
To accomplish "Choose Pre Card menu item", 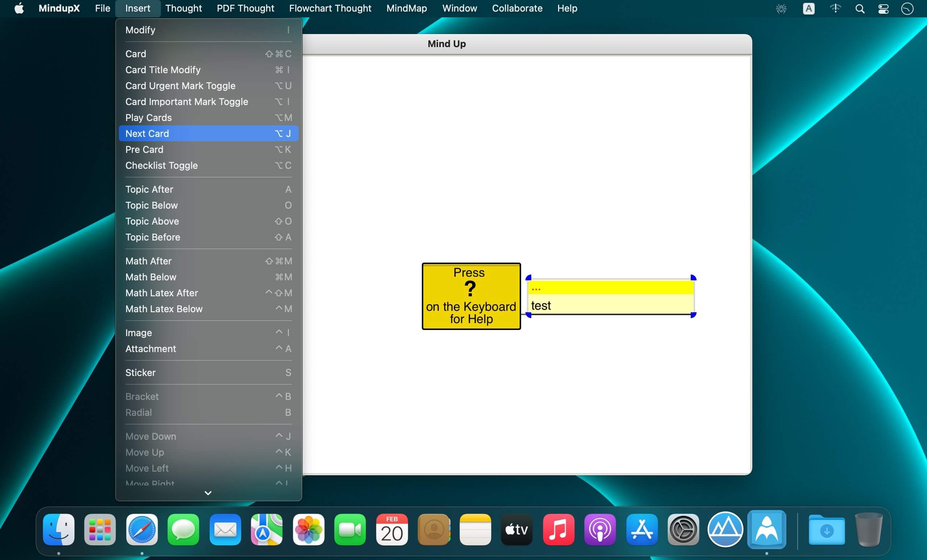I will click(208, 150).
